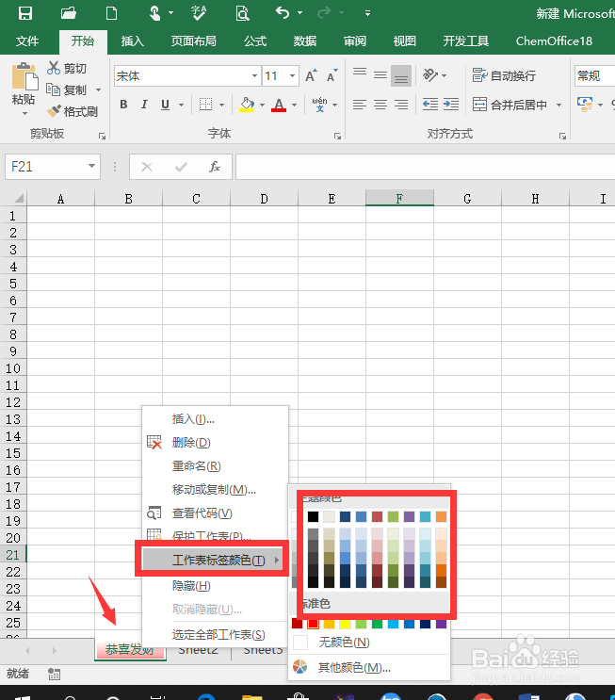
Task: Pick yellow swatch in standard colors
Action: point(345,624)
